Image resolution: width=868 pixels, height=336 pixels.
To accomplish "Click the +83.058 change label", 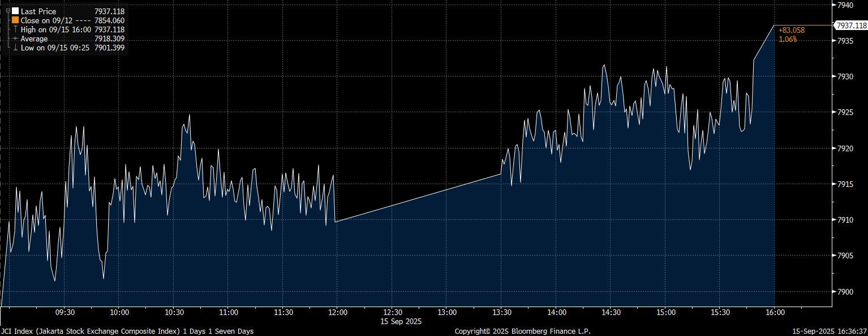I will pos(791,30).
